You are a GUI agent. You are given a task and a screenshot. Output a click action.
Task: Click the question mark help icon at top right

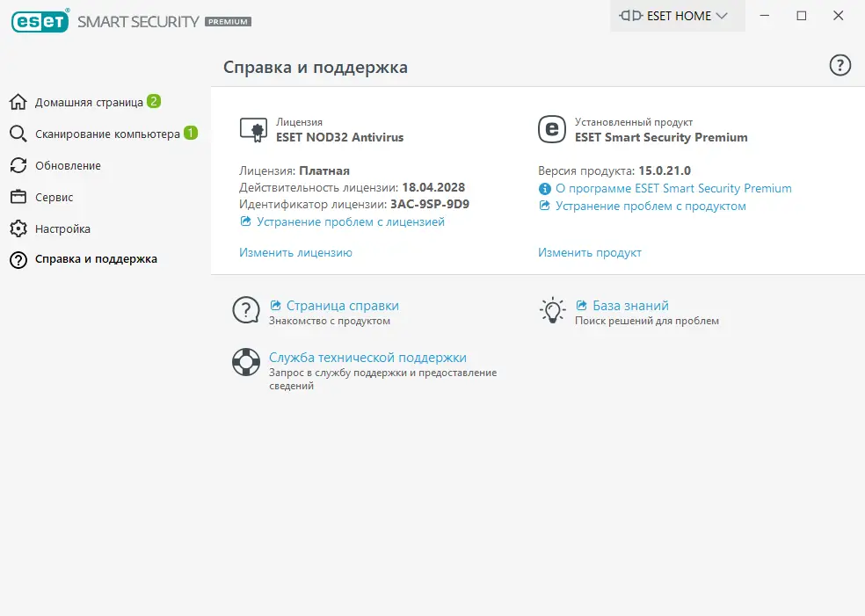(x=840, y=65)
